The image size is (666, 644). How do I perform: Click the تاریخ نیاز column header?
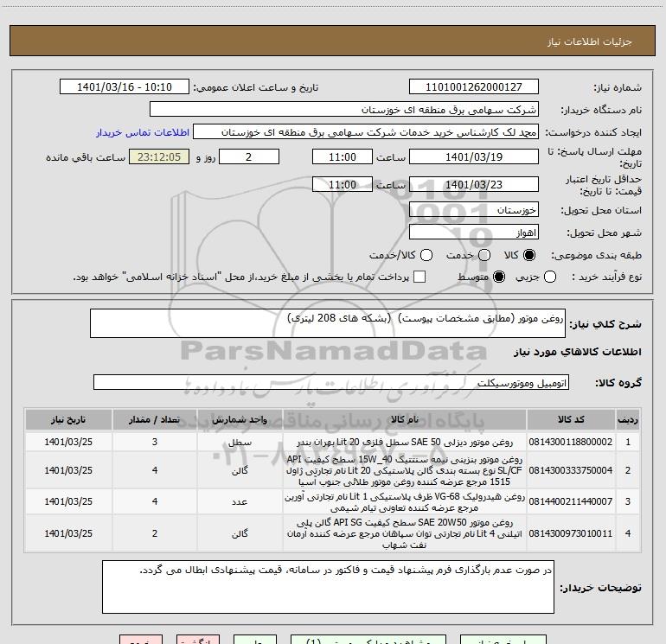click(x=68, y=420)
